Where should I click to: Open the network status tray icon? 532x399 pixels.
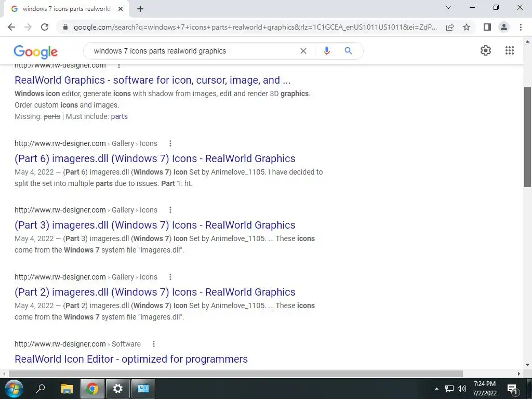(449, 389)
